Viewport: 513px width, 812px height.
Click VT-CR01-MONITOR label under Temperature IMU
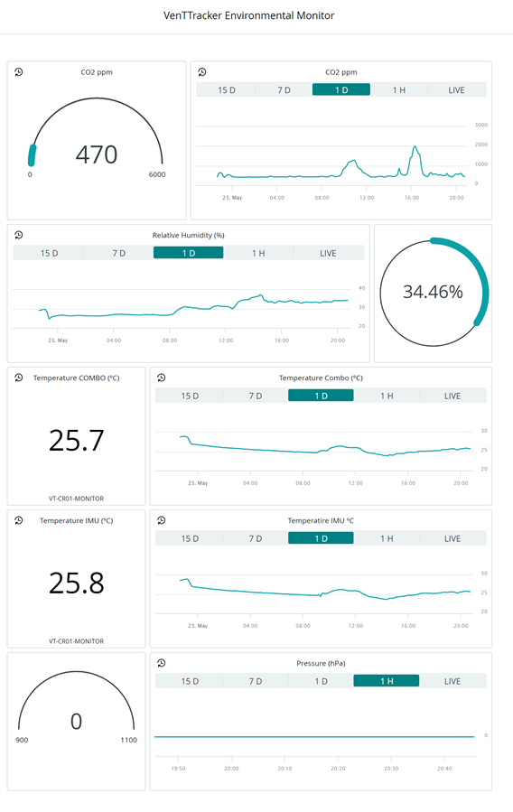pyautogui.click(x=76, y=641)
